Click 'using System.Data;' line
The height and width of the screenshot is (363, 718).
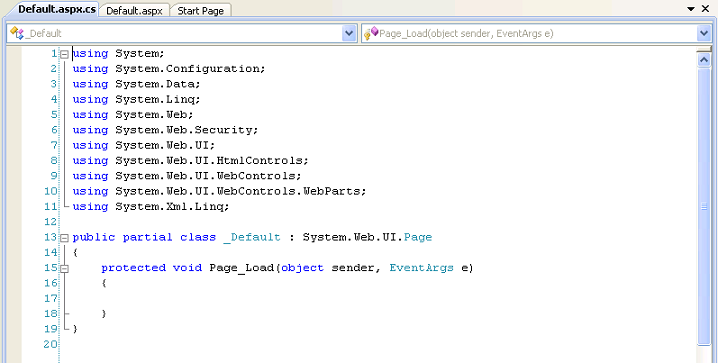point(136,84)
